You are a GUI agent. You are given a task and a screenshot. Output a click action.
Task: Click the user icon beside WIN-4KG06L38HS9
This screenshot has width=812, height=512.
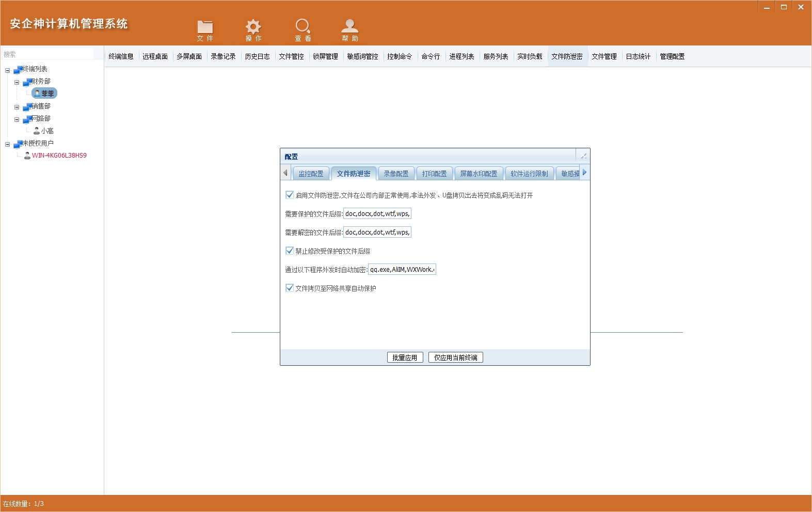[27, 156]
